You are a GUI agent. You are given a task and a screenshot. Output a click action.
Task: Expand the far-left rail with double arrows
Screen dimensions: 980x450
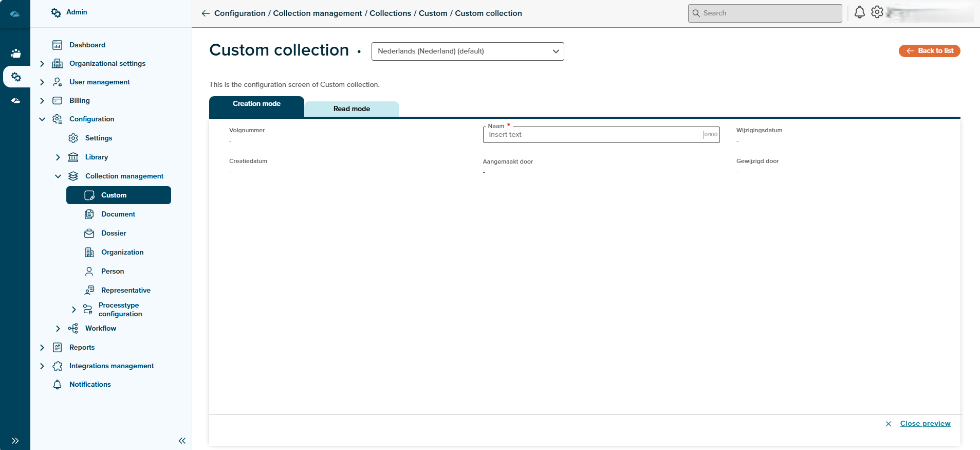click(15, 441)
